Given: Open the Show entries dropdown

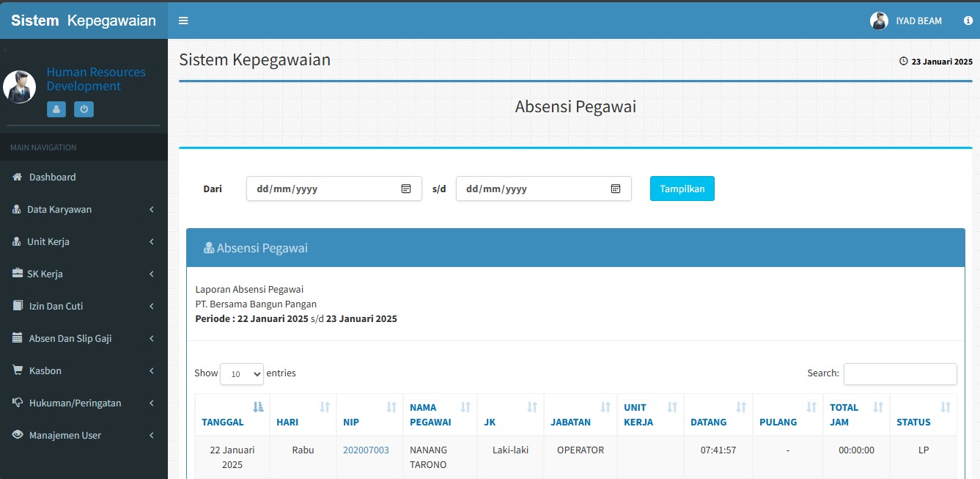Looking at the screenshot, I should [x=241, y=374].
